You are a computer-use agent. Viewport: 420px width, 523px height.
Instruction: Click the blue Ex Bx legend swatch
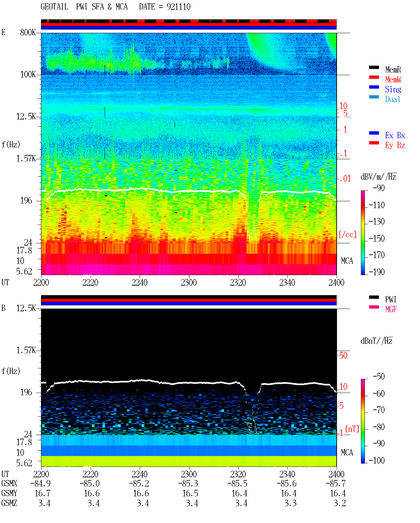(x=374, y=133)
